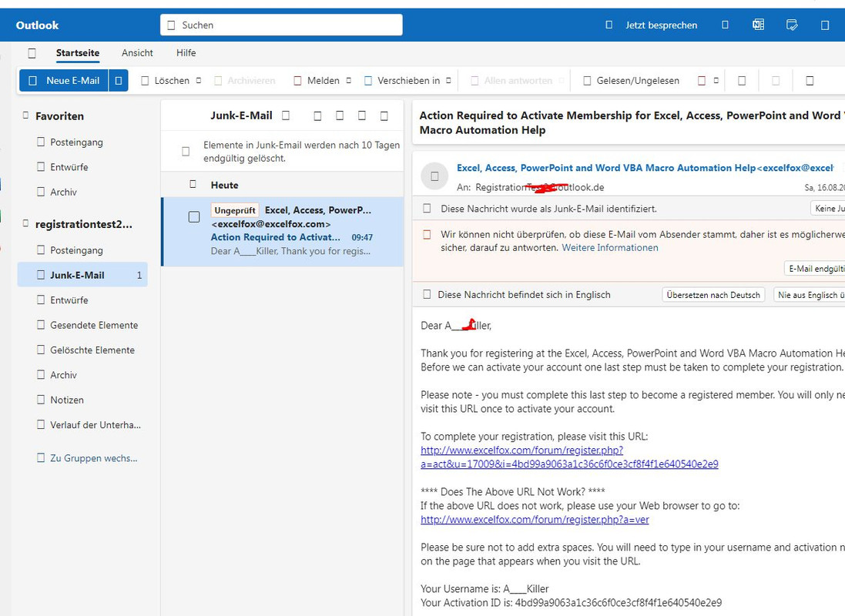This screenshot has width=845, height=616.
Task: Click icon of Verlauf der Unterha... folder
Action: tap(41, 424)
